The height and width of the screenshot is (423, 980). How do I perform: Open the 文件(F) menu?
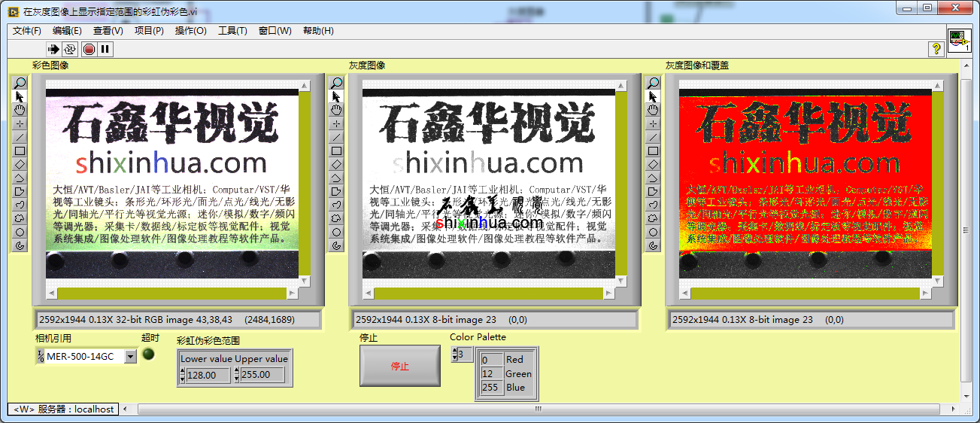(x=27, y=31)
